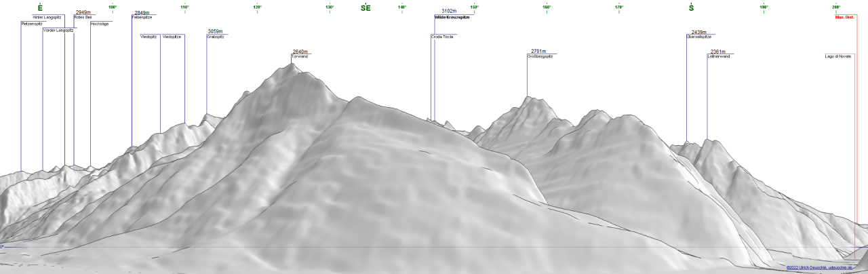Click the Pletzenspitz peak label

[32, 24]
